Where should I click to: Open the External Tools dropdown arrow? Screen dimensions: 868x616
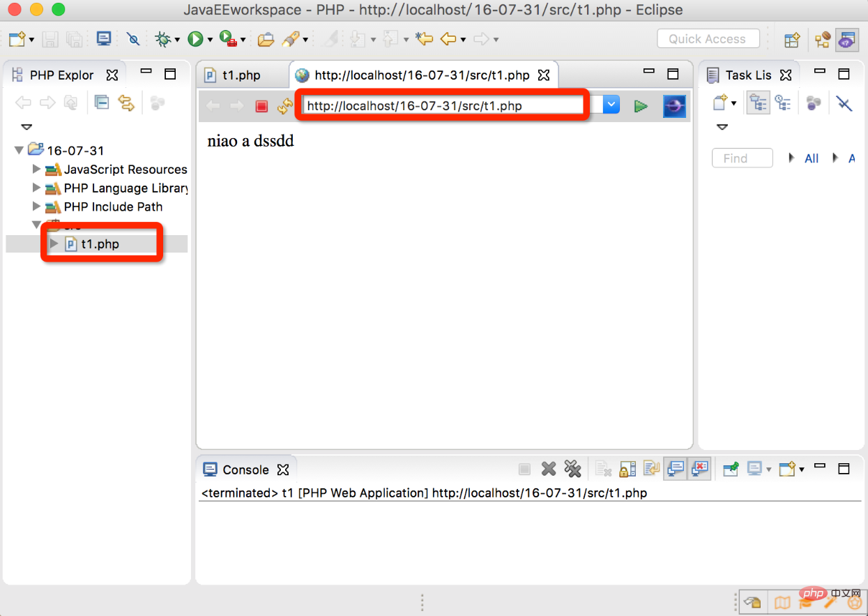[x=243, y=40]
